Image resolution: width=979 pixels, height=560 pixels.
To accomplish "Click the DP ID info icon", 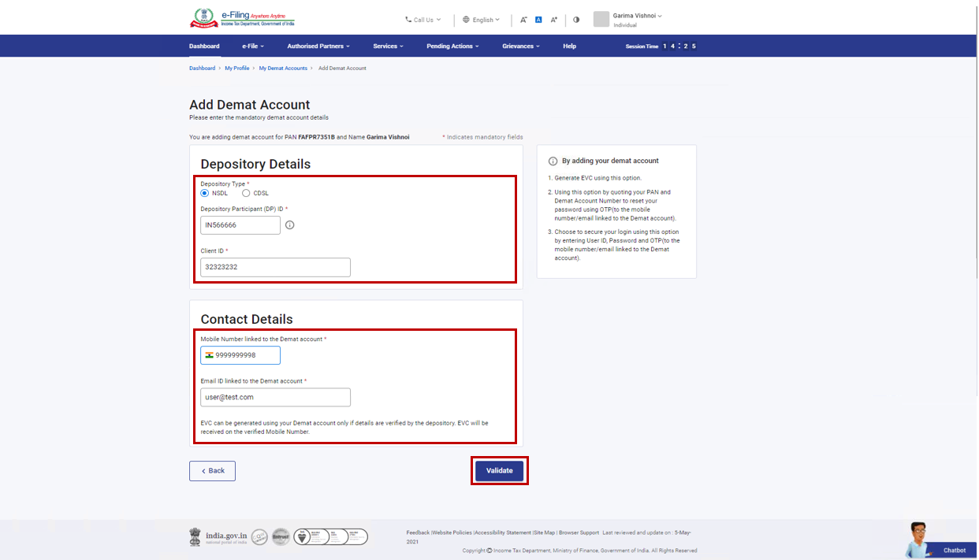I will coord(289,225).
